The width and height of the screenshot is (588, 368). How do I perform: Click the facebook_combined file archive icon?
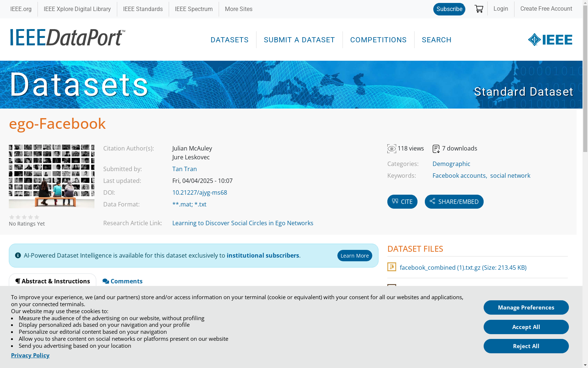392,267
